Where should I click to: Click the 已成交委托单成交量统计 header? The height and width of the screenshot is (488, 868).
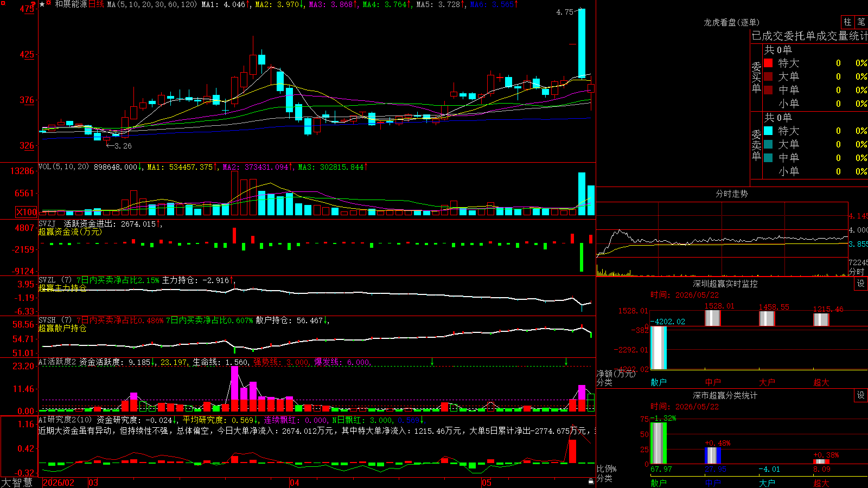click(809, 36)
